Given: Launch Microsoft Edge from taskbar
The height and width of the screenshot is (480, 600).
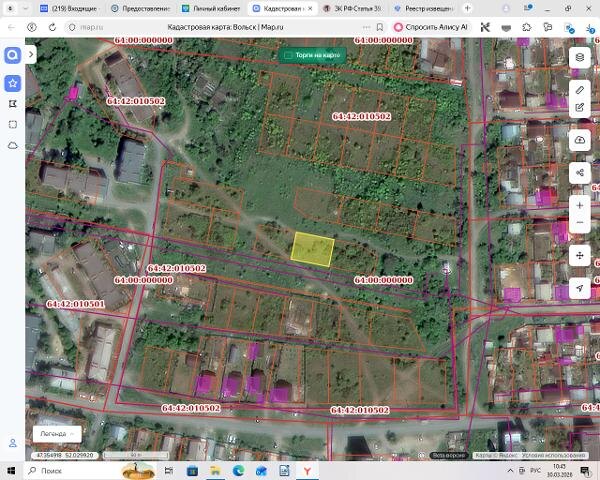Looking at the screenshot, I should click(239, 471).
